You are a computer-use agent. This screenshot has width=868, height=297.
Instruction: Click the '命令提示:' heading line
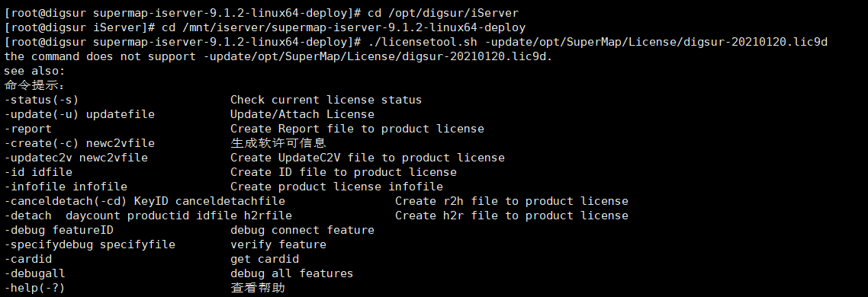(34, 86)
